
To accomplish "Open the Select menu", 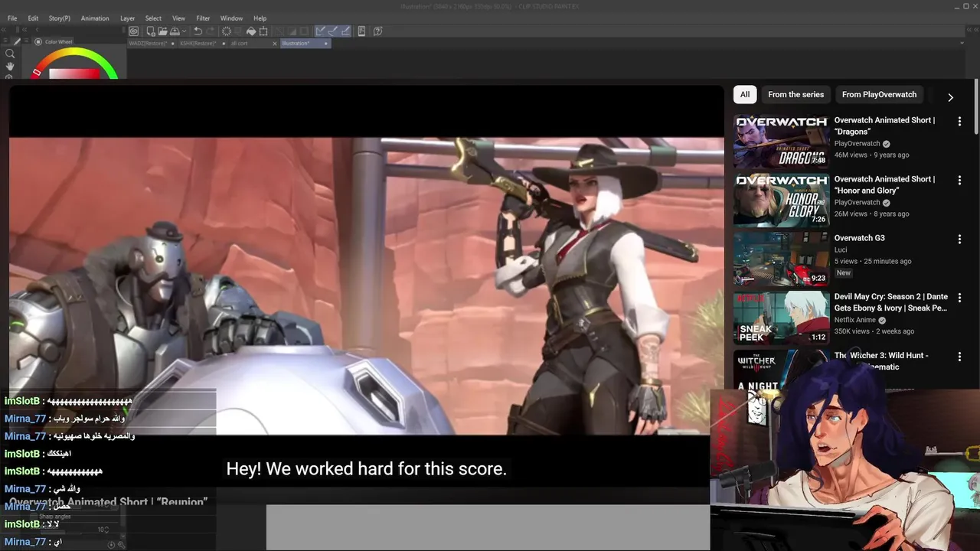I will [153, 18].
